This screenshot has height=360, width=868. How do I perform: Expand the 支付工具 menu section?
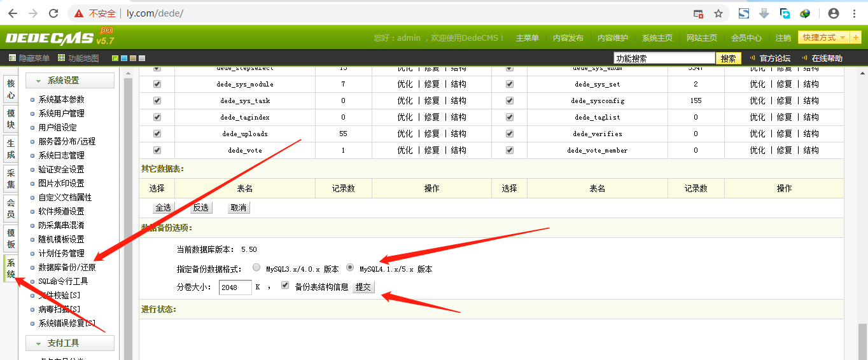click(x=70, y=343)
